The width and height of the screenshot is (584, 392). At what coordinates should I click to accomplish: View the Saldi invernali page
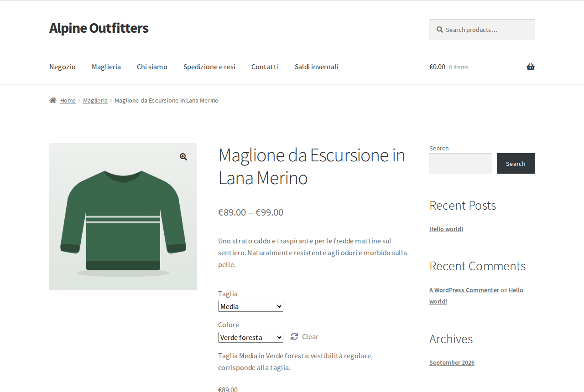tap(317, 67)
